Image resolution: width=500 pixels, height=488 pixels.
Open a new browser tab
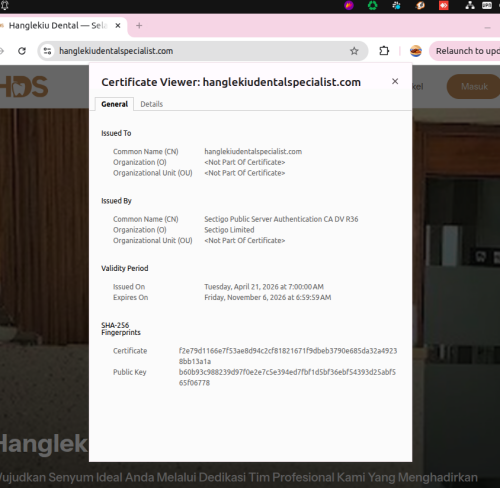pos(139,26)
